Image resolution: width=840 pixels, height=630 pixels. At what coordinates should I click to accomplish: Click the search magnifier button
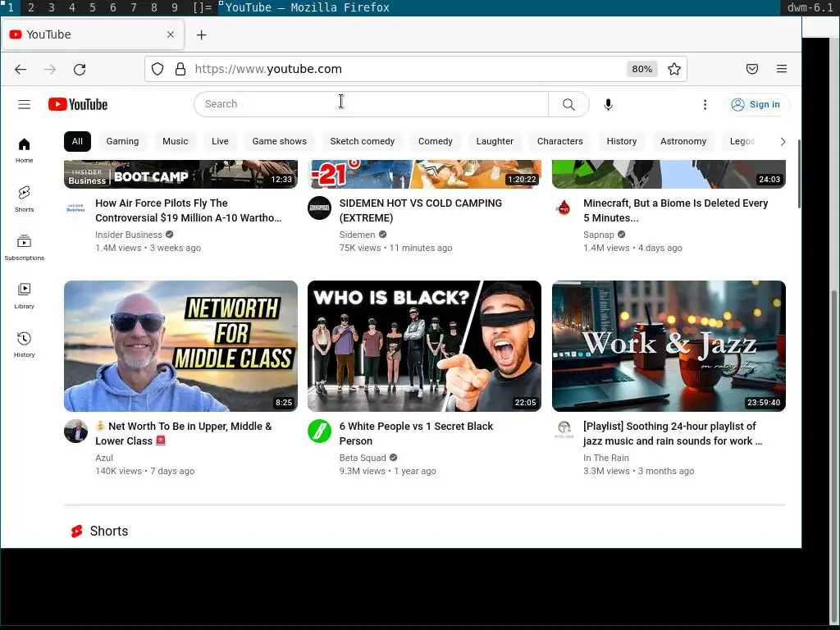(568, 104)
